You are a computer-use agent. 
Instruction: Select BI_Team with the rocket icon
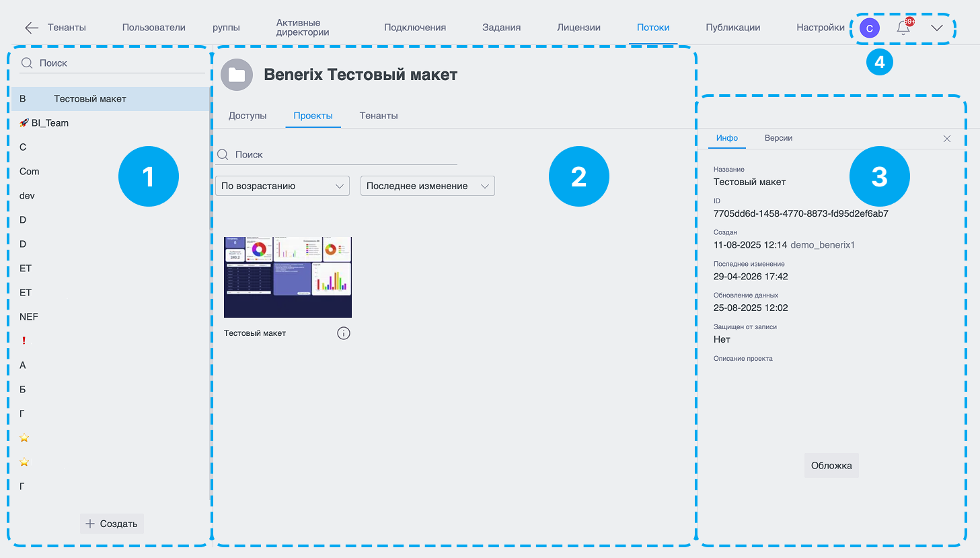111,123
